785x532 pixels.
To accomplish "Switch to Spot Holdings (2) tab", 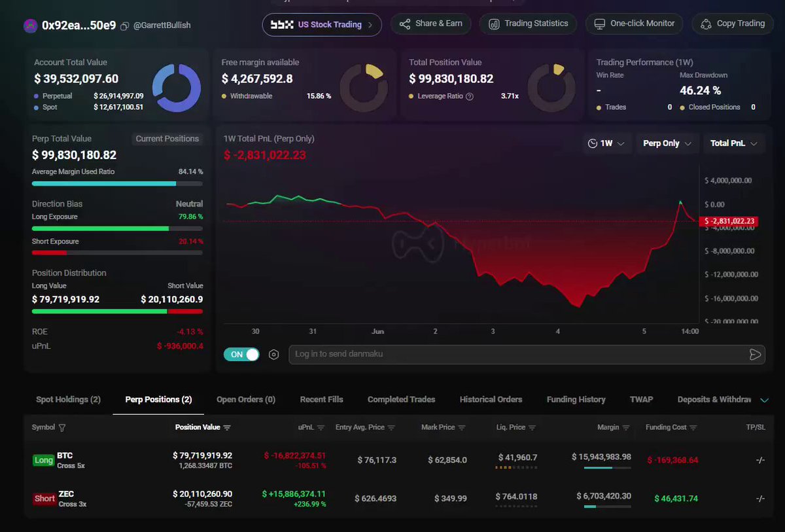I will [x=68, y=399].
